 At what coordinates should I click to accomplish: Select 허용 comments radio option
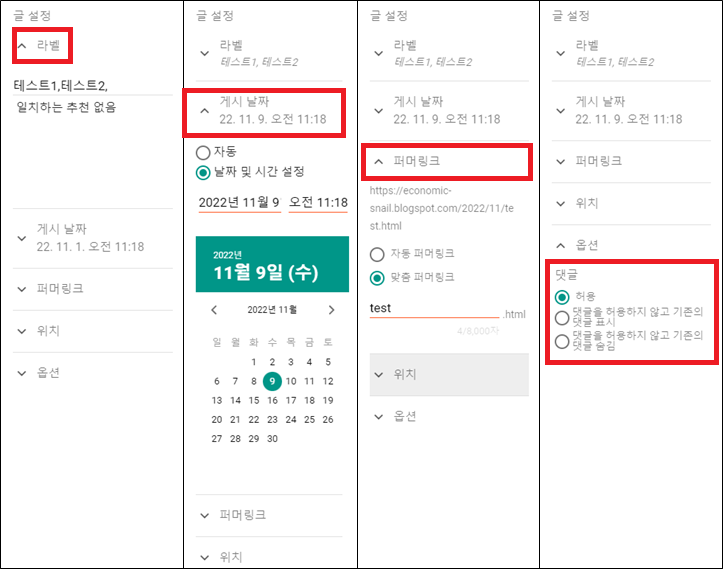[562, 297]
